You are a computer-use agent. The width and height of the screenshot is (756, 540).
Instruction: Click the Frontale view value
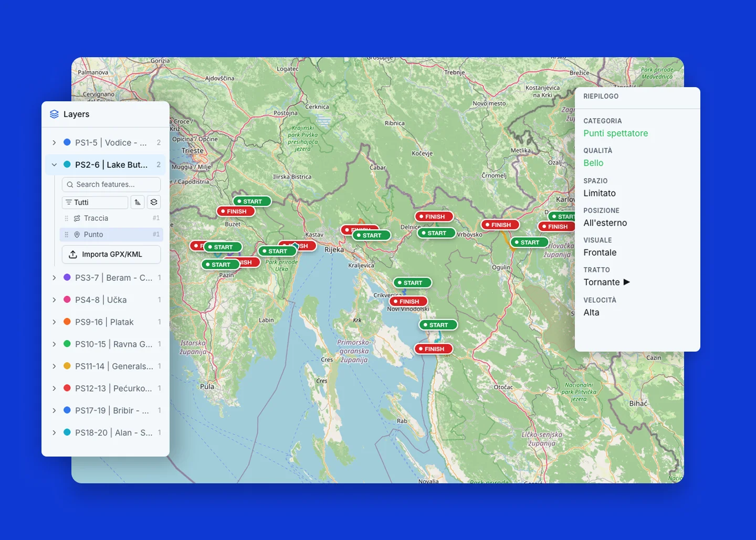coord(600,252)
